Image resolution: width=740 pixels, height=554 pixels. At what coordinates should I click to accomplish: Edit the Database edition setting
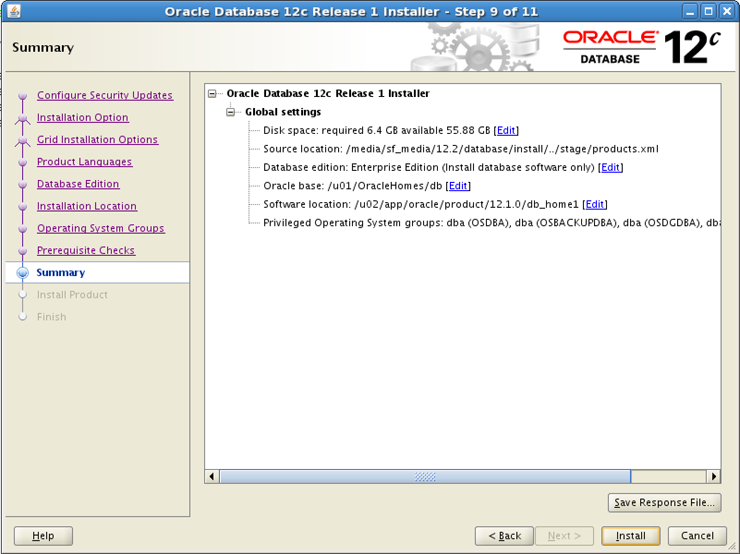tap(610, 168)
